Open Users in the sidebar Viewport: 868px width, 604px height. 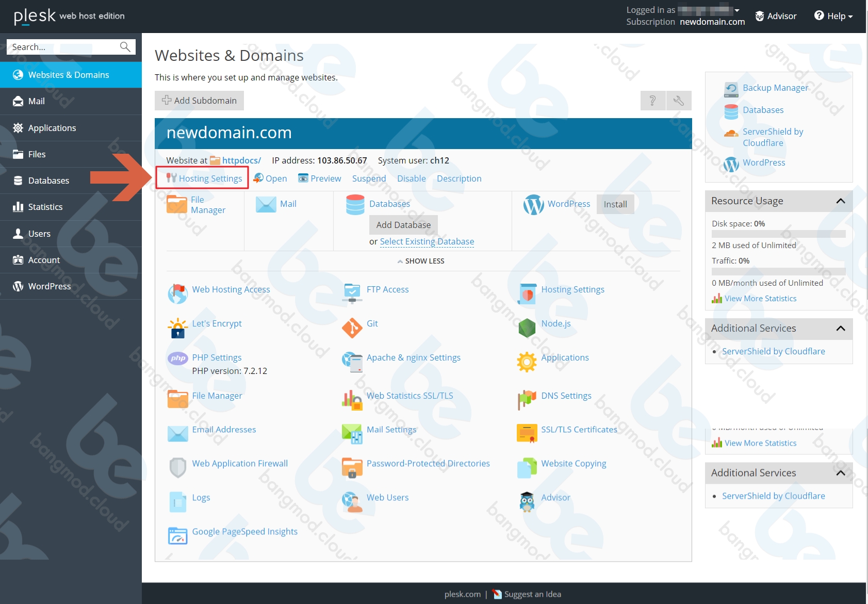71,234
